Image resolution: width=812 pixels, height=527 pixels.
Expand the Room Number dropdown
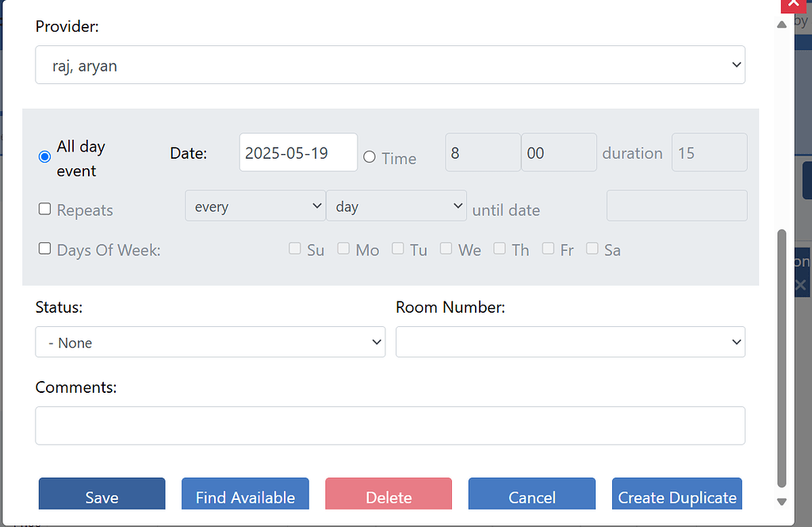pos(570,342)
